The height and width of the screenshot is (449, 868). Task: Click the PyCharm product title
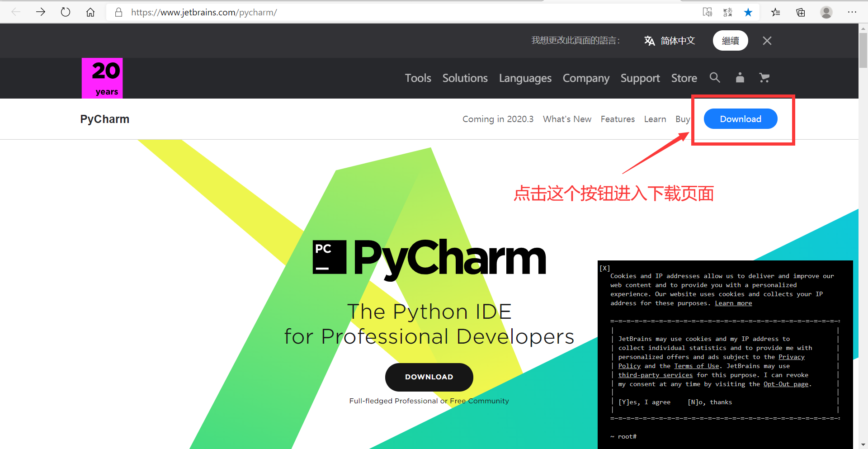tap(105, 119)
